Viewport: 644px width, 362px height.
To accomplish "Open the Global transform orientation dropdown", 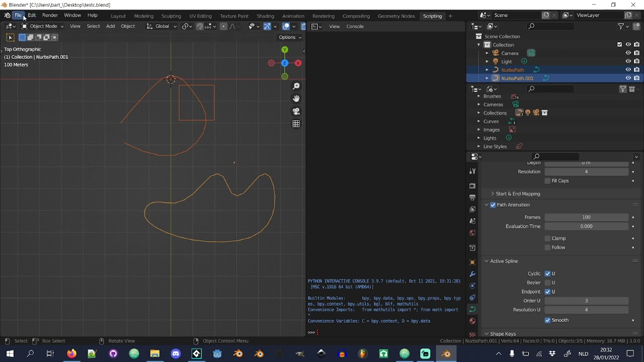I will [x=162, y=26].
